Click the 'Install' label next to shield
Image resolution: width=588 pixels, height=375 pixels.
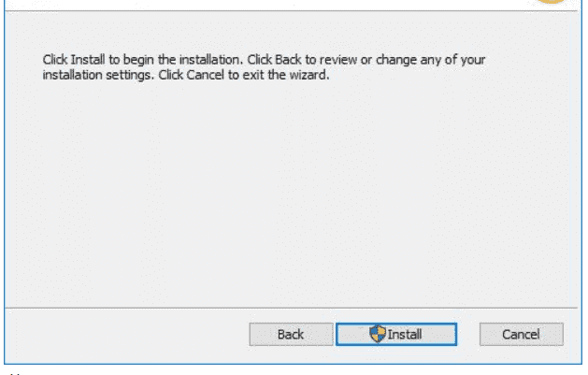tap(405, 334)
